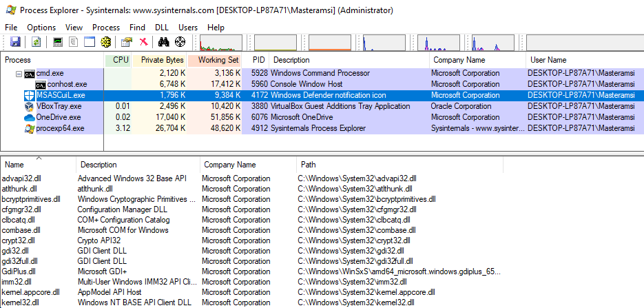
Task: Click the process tree view icon
Action: click(x=74, y=42)
